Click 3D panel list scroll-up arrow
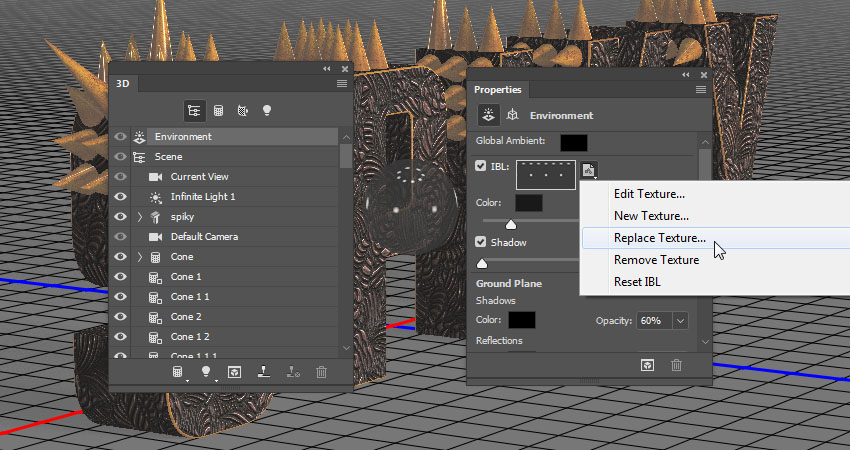The height and width of the screenshot is (450, 850). click(x=346, y=137)
